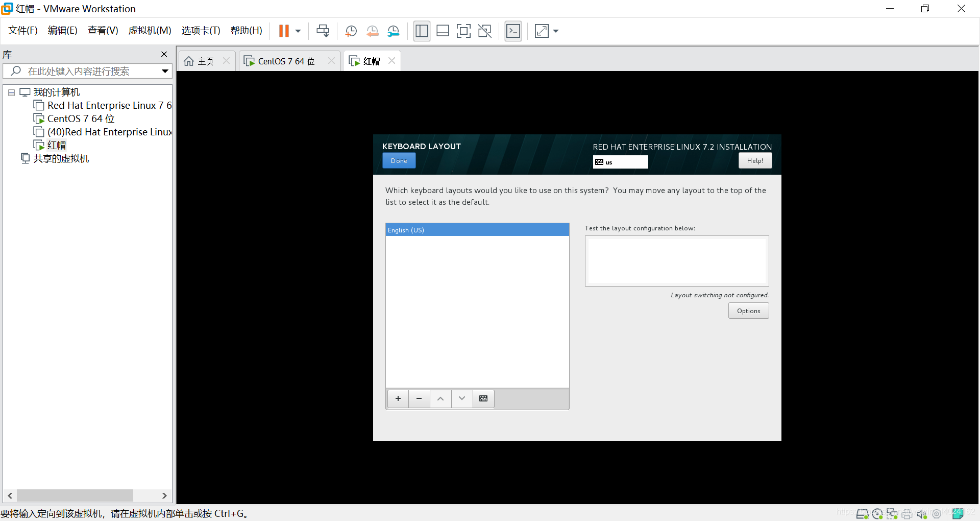Move selected layout up

[x=440, y=398]
